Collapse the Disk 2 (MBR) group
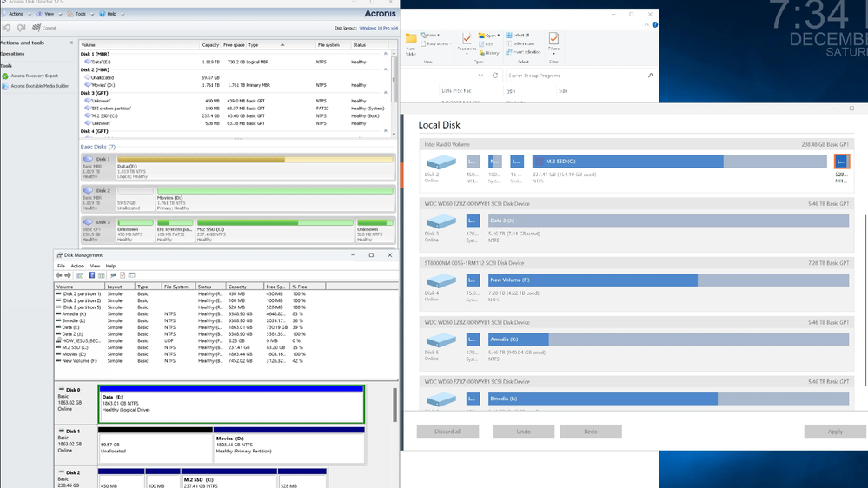Screen dimensions: 868x488 [x=386, y=69]
